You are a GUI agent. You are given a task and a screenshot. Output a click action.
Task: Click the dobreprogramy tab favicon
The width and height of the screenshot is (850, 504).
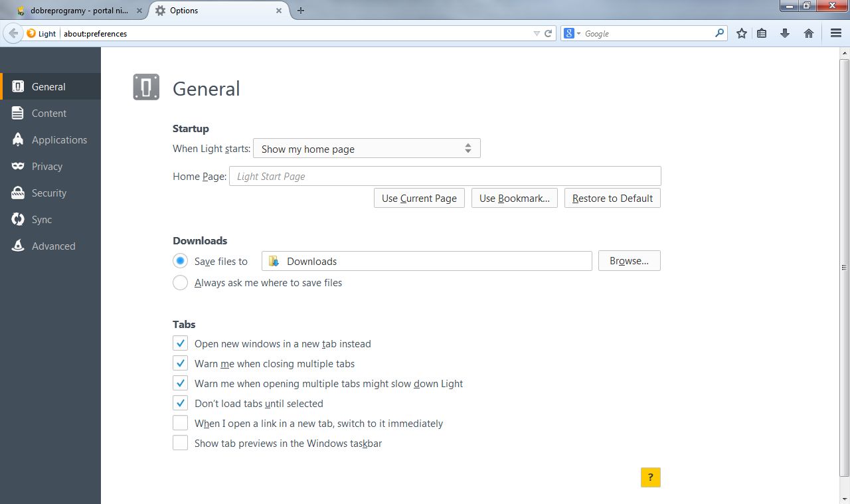click(x=21, y=11)
